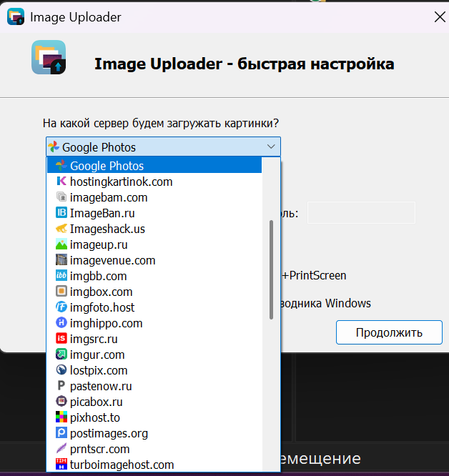Select the postimages.org entry
The height and width of the screenshot is (476, 449).
coord(154,433)
